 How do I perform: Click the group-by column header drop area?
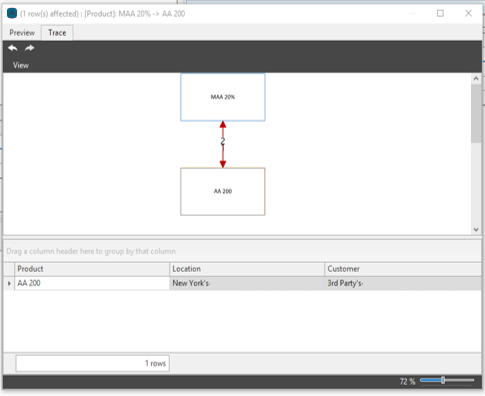tap(242, 251)
